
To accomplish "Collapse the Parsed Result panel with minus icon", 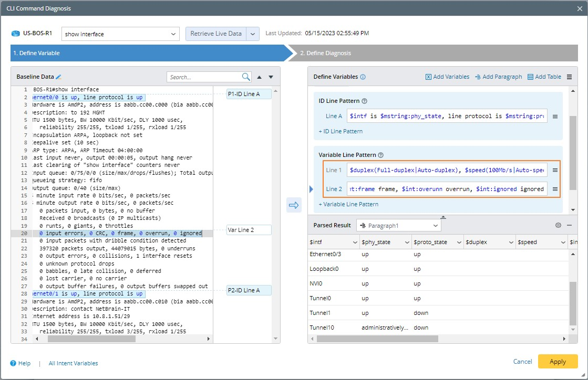I will point(569,225).
